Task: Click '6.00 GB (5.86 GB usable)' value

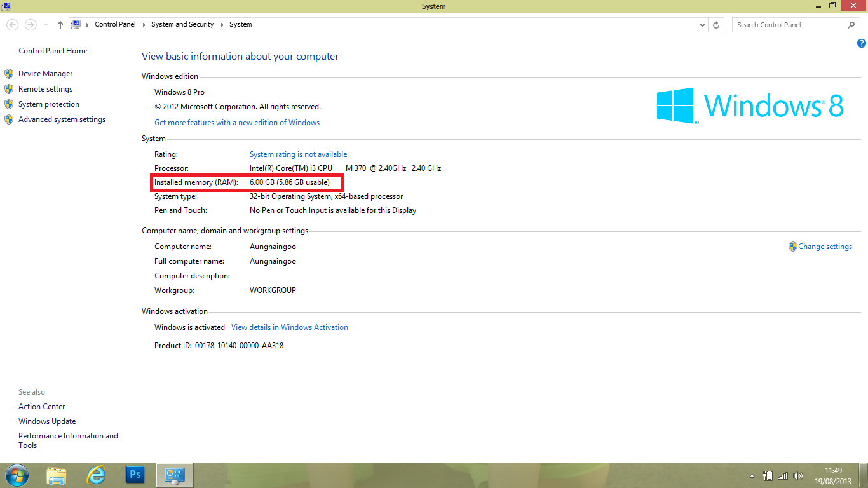Action: coord(290,182)
